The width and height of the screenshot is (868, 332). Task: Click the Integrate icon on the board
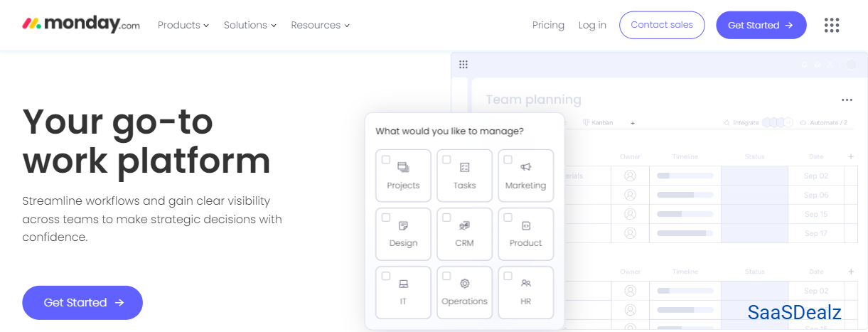pos(727,123)
